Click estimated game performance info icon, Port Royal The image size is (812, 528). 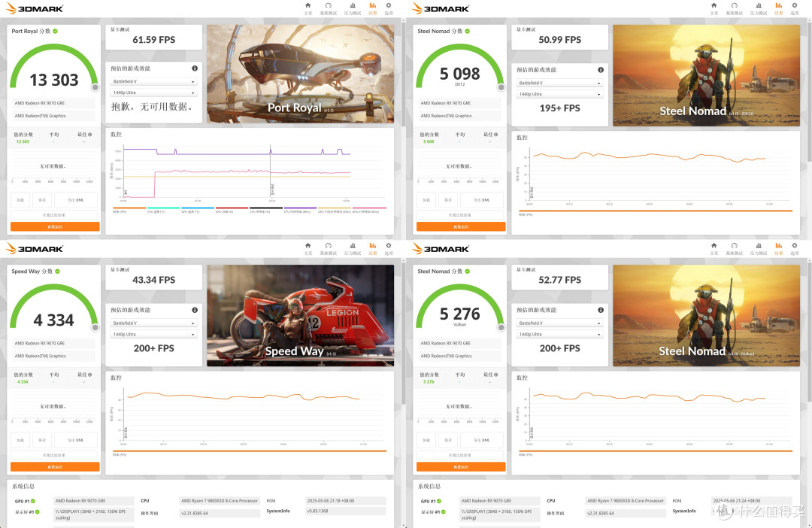coord(195,68)
